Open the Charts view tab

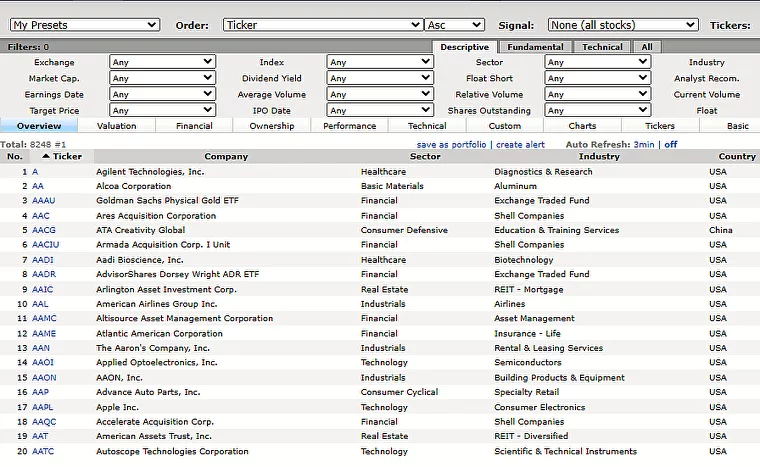[x=582, y=126]
